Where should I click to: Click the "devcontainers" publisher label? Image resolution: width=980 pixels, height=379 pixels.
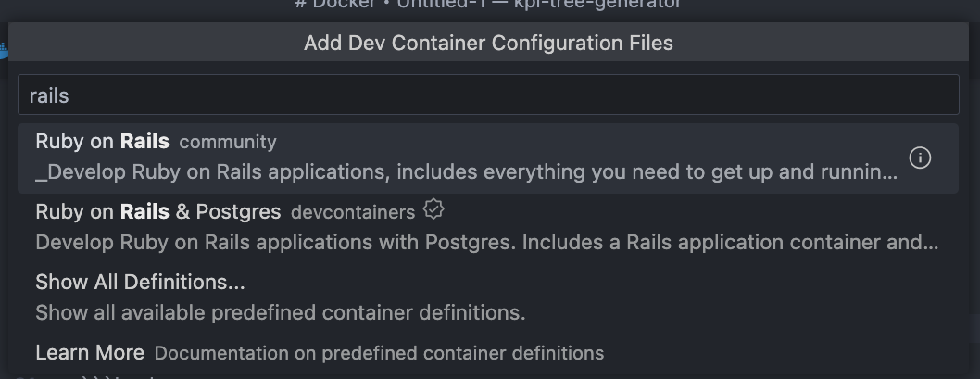click(x=353, y=212)
